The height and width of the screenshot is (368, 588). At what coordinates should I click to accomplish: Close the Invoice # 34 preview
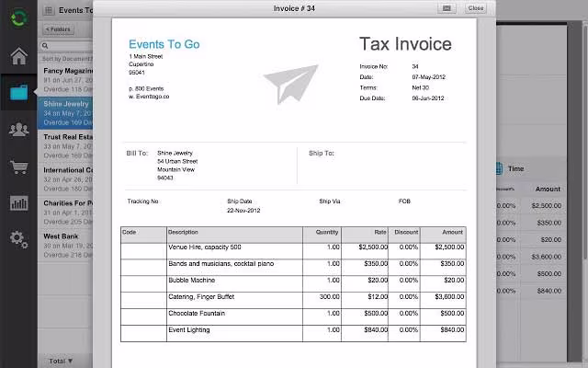click(x=476, y=8)
